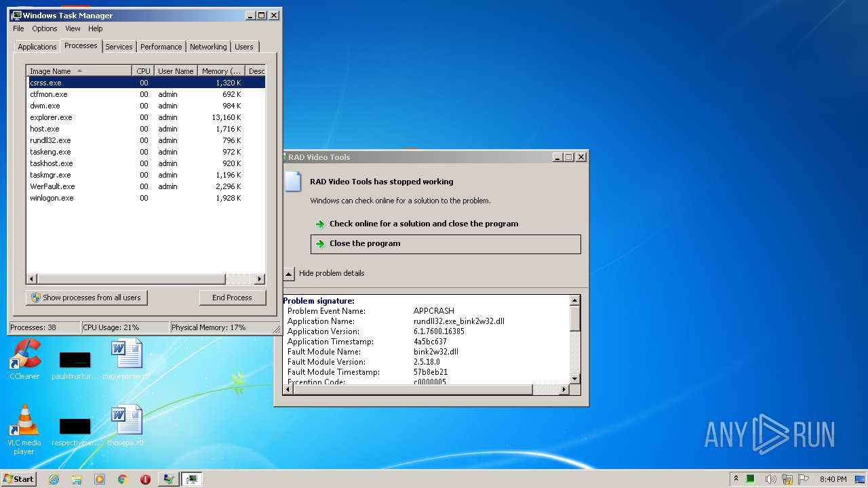
Task: Select the csrss.exe process row
Action: [x=146, y=83]
